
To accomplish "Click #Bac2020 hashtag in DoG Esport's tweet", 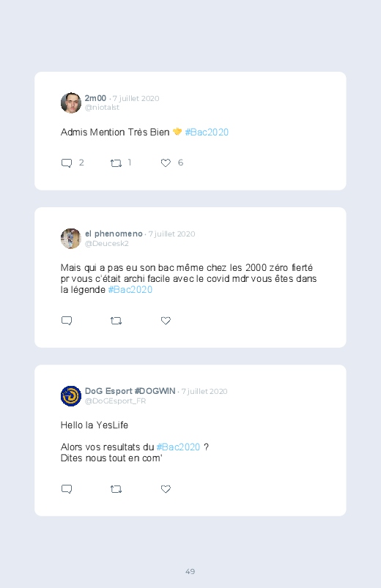I will coord(178,447).
